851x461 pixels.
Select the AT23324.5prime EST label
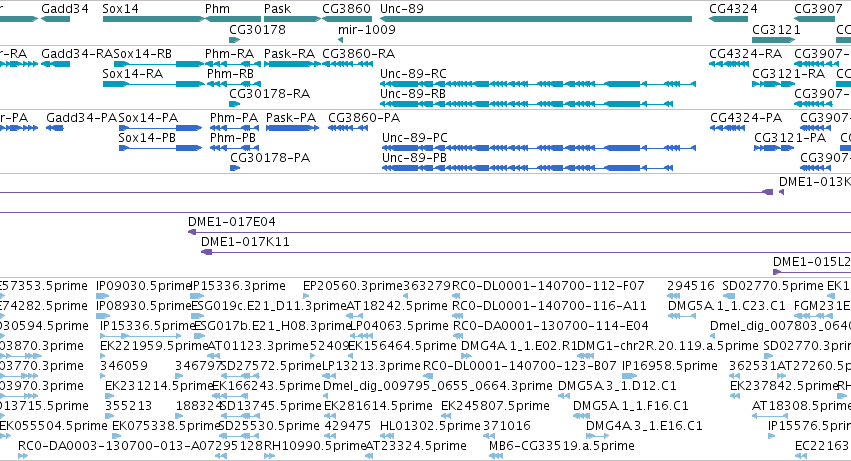click(x=416, y=447)
